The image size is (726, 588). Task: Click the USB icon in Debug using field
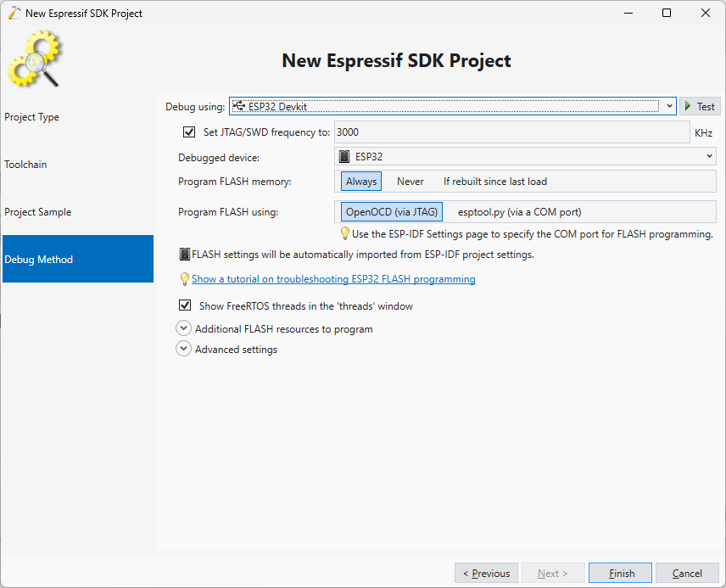(238, 106)
